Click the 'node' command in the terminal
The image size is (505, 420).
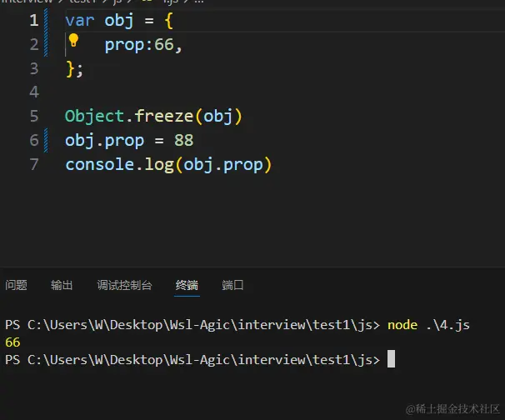402,325
